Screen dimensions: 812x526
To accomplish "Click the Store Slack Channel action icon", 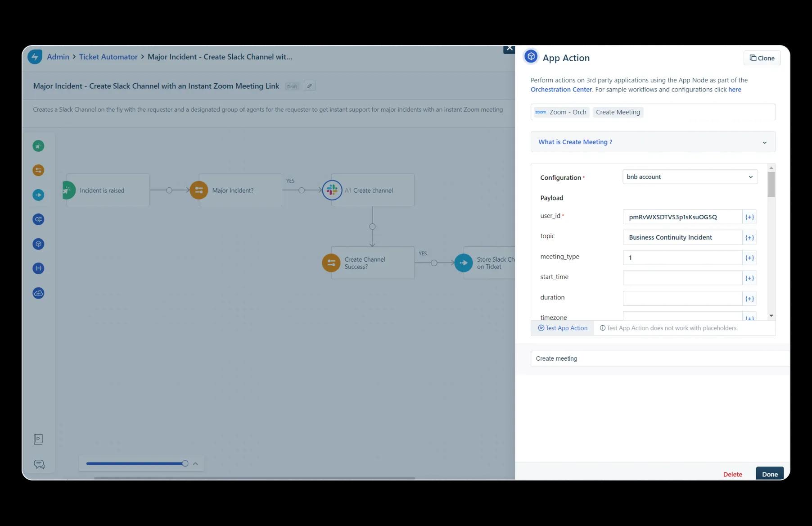I will click(464, 263).
